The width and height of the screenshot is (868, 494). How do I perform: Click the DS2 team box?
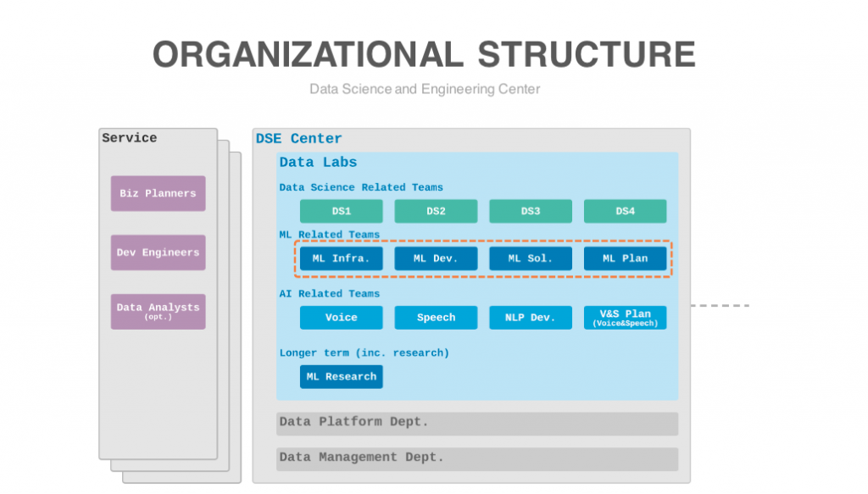tap(436, 211)
